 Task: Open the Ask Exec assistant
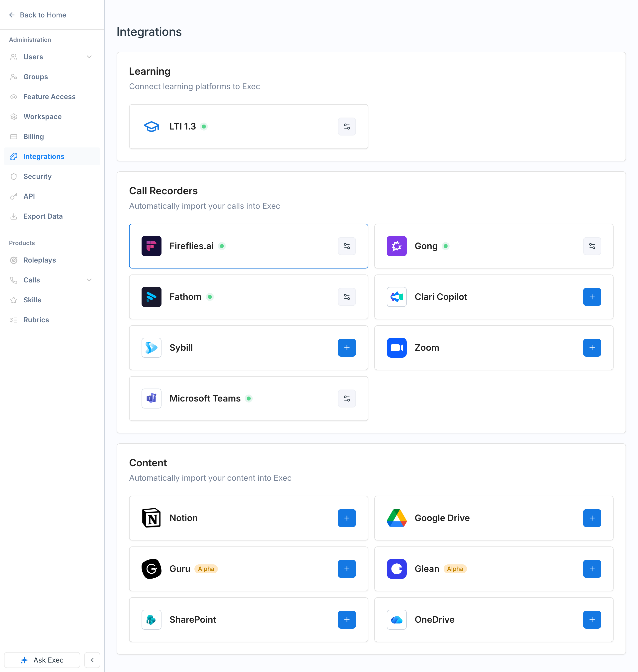pyautogui.click(x=42, y=660)
